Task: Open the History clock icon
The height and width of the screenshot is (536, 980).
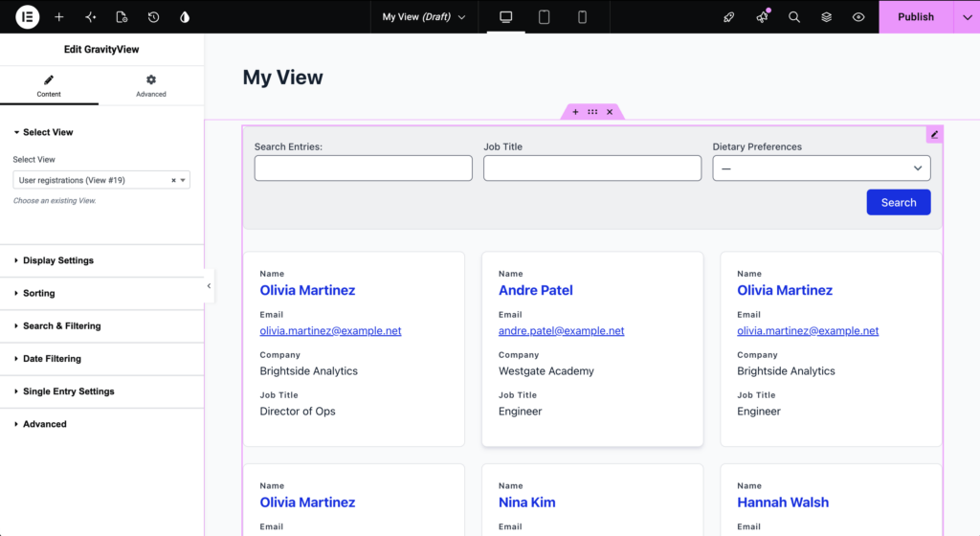Action: coord(153,17)
